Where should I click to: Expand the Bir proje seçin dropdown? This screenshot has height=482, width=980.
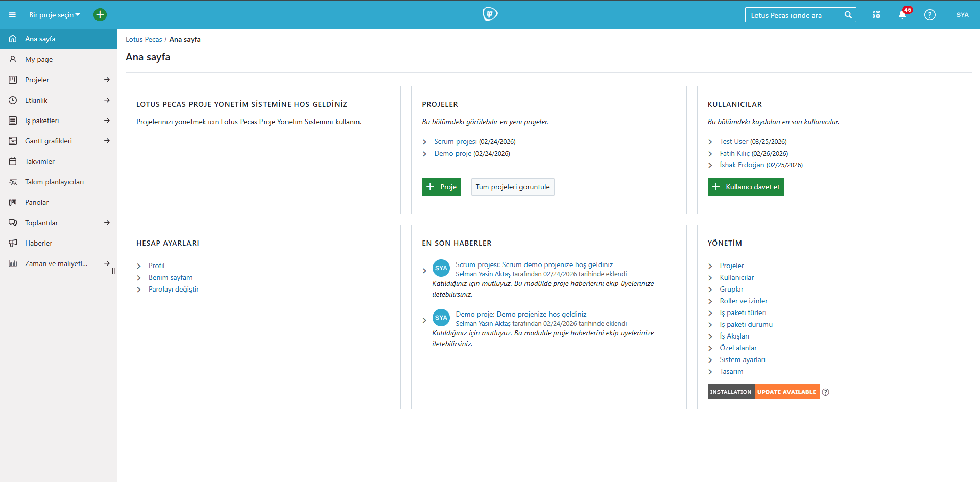click(54, 14)
